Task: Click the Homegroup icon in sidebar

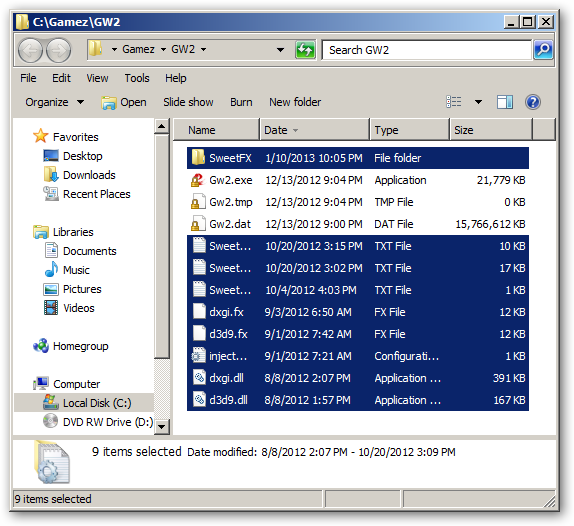Action: pos(41,346)
